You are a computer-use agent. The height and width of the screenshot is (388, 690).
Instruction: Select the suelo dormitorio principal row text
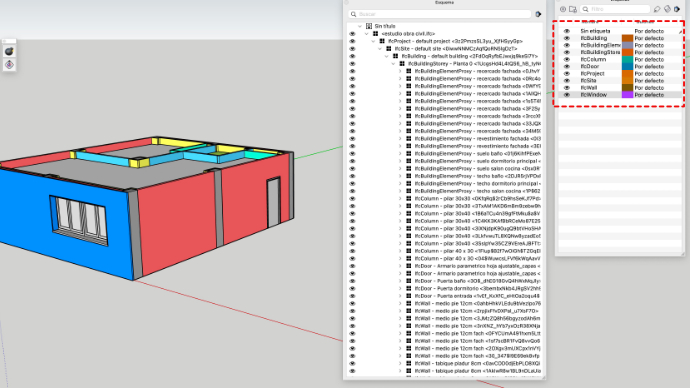tap(477, 161)
